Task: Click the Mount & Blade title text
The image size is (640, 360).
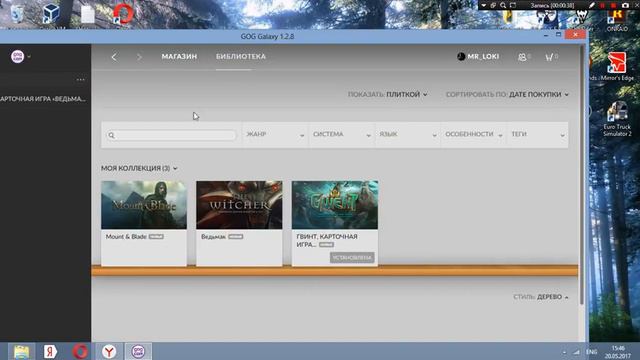Action: coord(126,237)
